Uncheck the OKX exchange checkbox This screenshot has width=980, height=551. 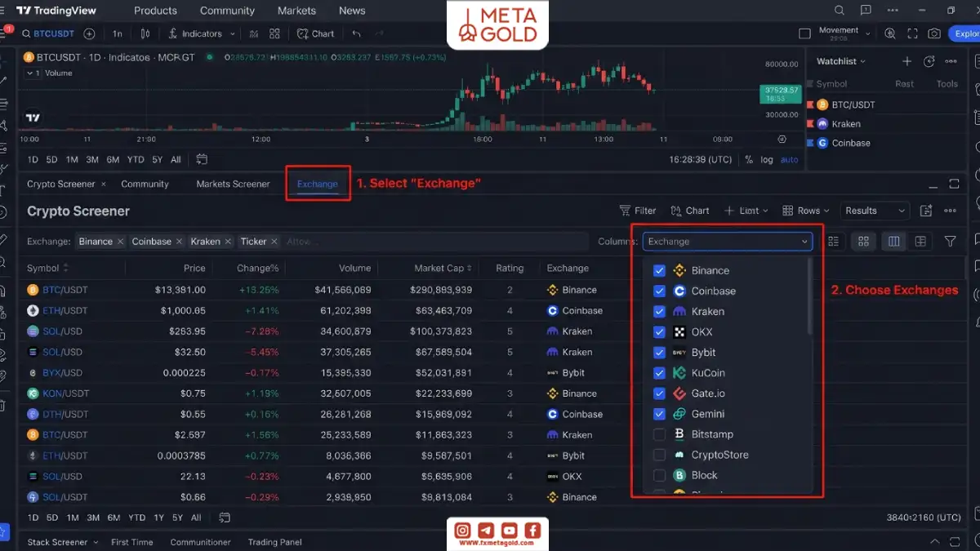click(x=659, y=332)
